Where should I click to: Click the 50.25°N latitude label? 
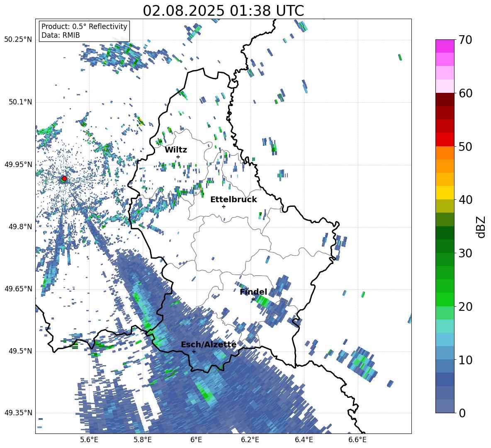[x=18, y=40]
